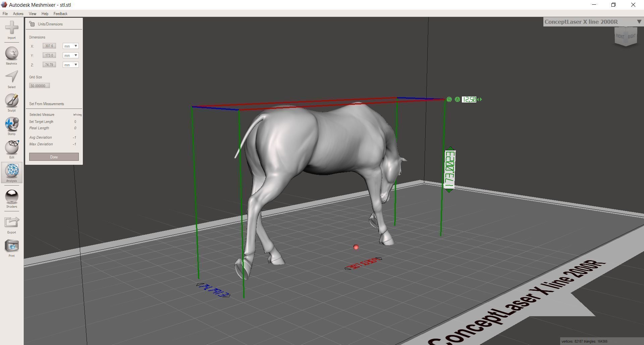
Task: Click the vertices and triangles status text
Action: click(x=584, y=341)
